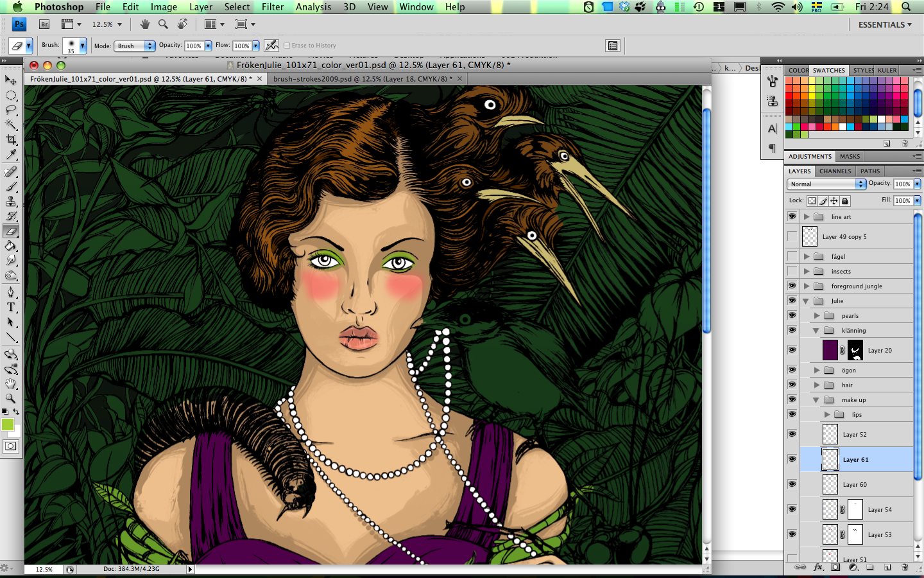
Task: Click the layer Opacity value field
Action: point(903,184)
